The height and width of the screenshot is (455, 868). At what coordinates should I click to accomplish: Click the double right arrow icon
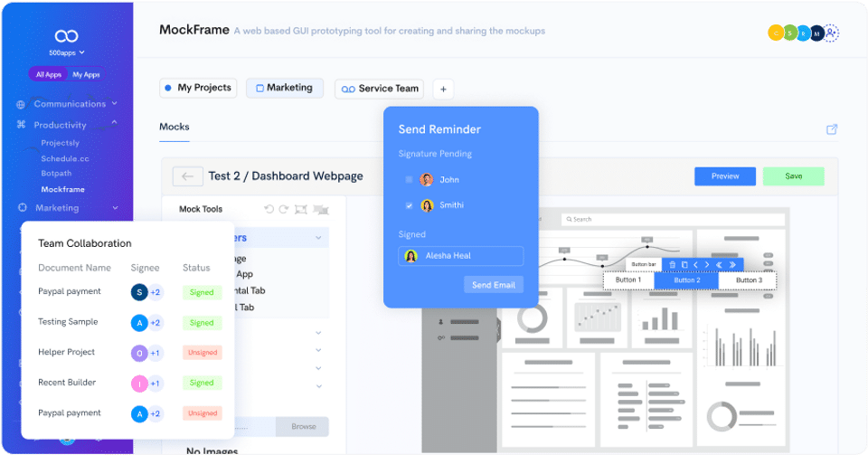731,264
